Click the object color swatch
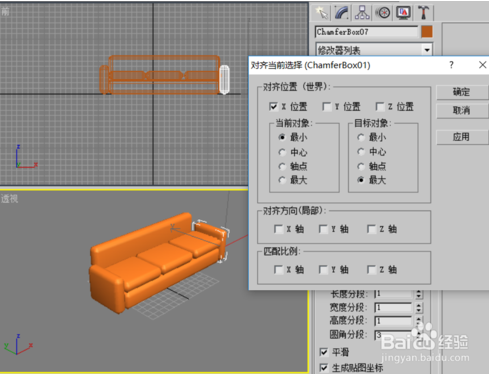The height and width of the screenshot is (374, 489). click(427, 32)
